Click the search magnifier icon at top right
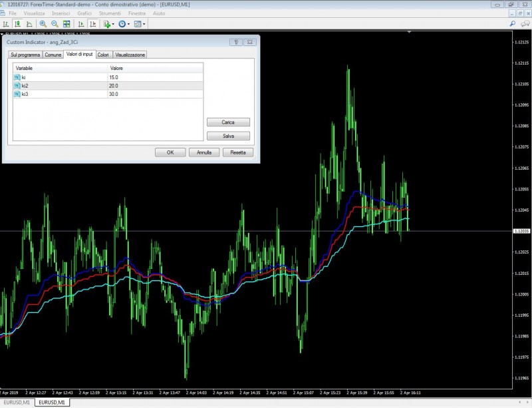This screenshot has height=408, width=532. (513, 23)
